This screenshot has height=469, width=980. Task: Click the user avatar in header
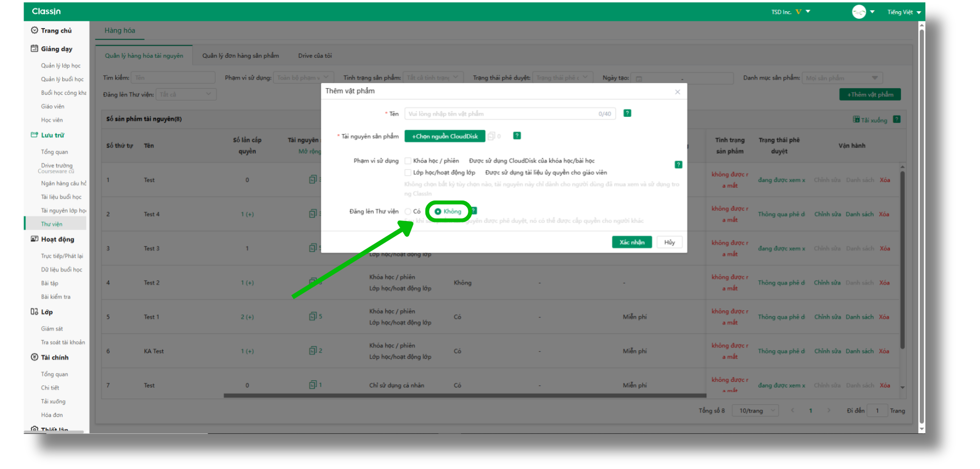(x=858, y=12)
